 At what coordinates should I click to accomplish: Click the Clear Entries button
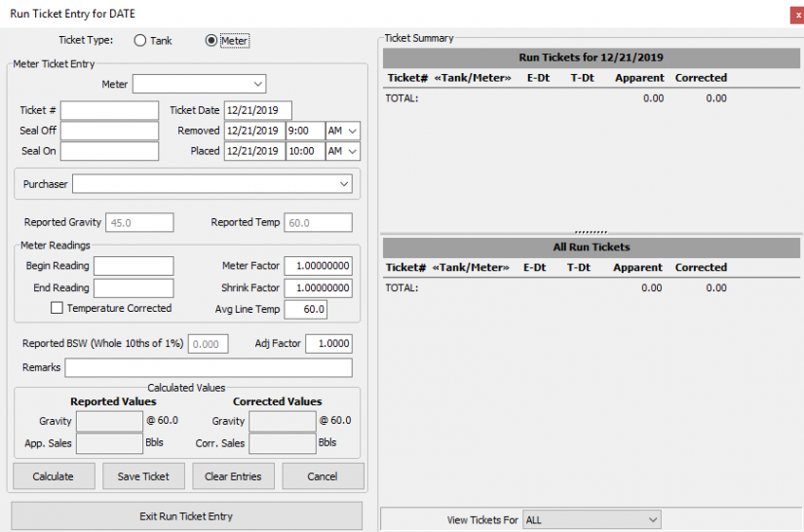pos(233,476)
